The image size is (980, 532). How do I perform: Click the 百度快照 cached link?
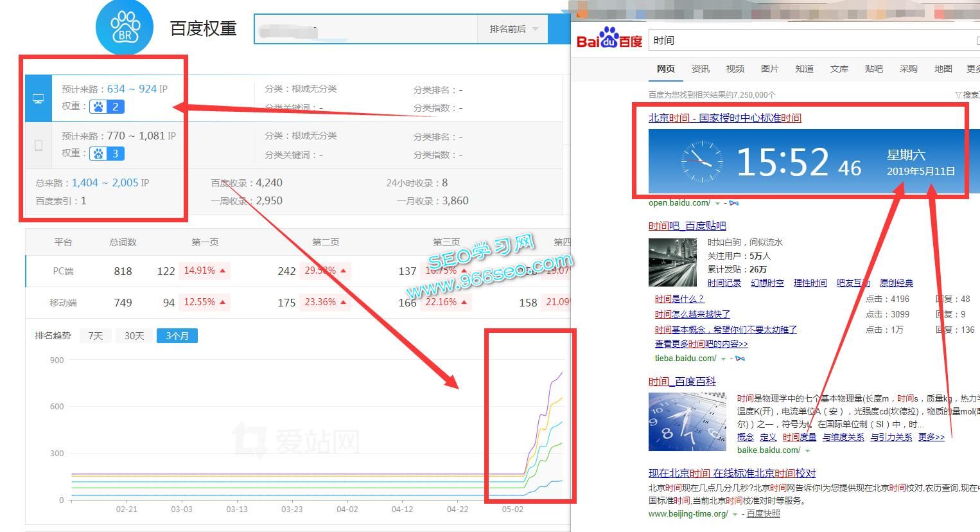tap(764, 514)
